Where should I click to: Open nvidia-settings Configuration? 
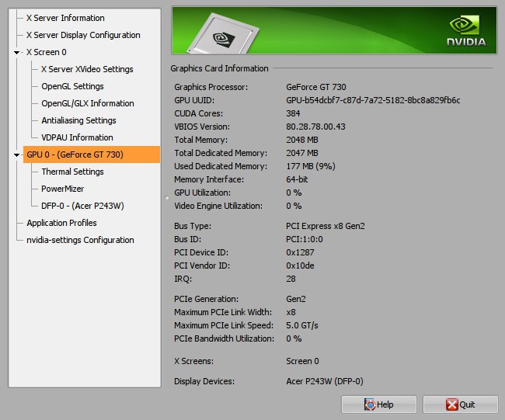coord(80,240)
